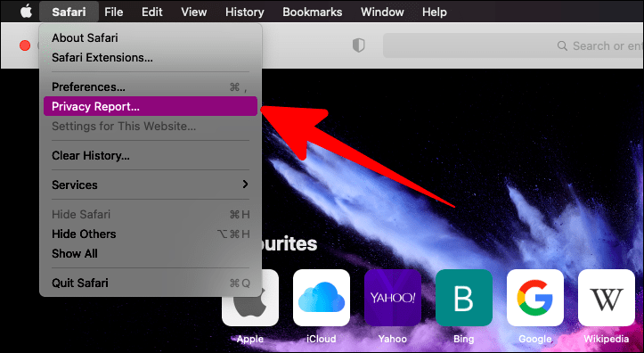Open the Wikipedia favourite tile
The image size is (644, 353).
607,298
